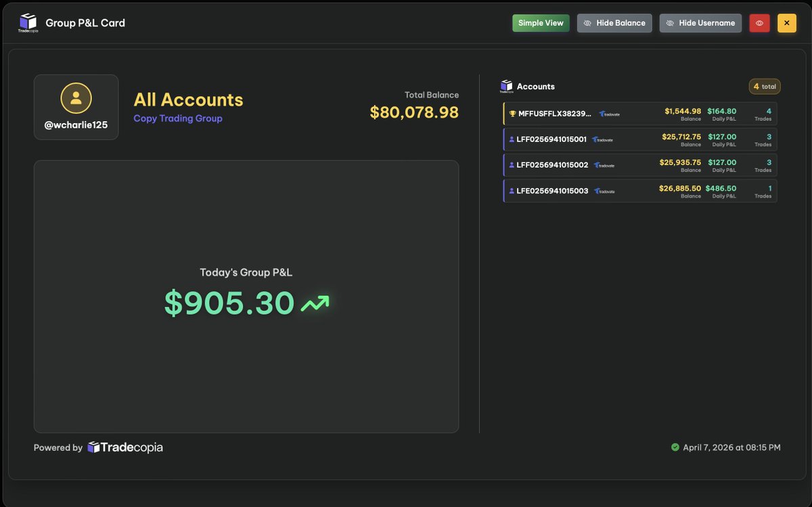Click the Tradecopia cube logo in header
This screenshot has height=507, width=812.
pyautogui.click(x=28, y=23)
